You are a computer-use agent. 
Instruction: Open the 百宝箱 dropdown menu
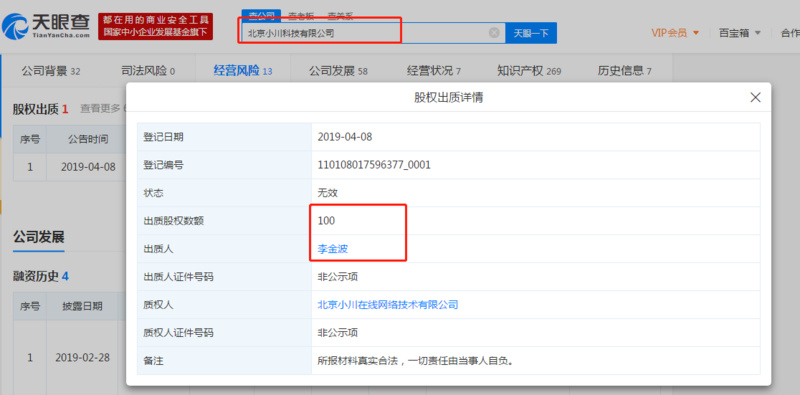(x=740, y=33)
